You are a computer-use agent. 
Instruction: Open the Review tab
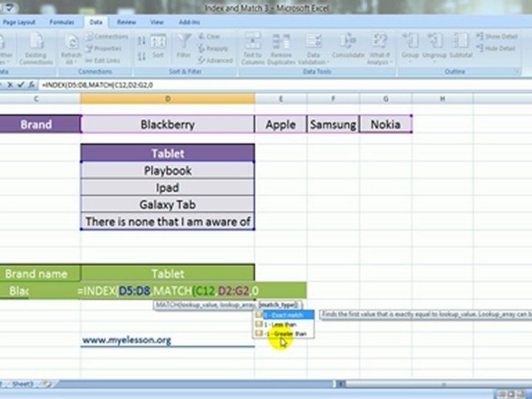[x=126, y=22]
